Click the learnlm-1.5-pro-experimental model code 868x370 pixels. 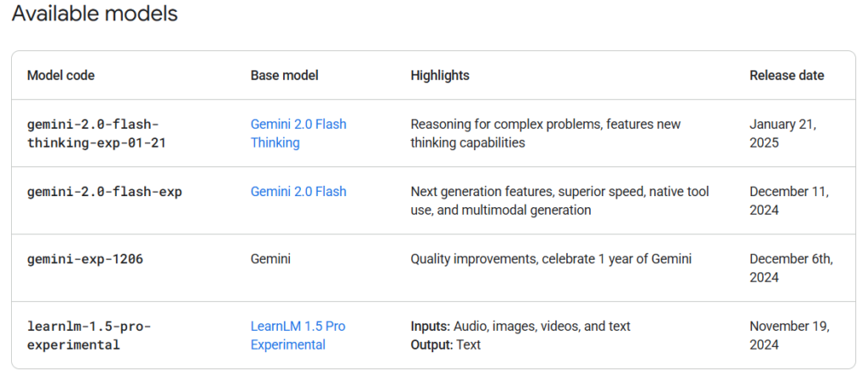tap(89, 336)
